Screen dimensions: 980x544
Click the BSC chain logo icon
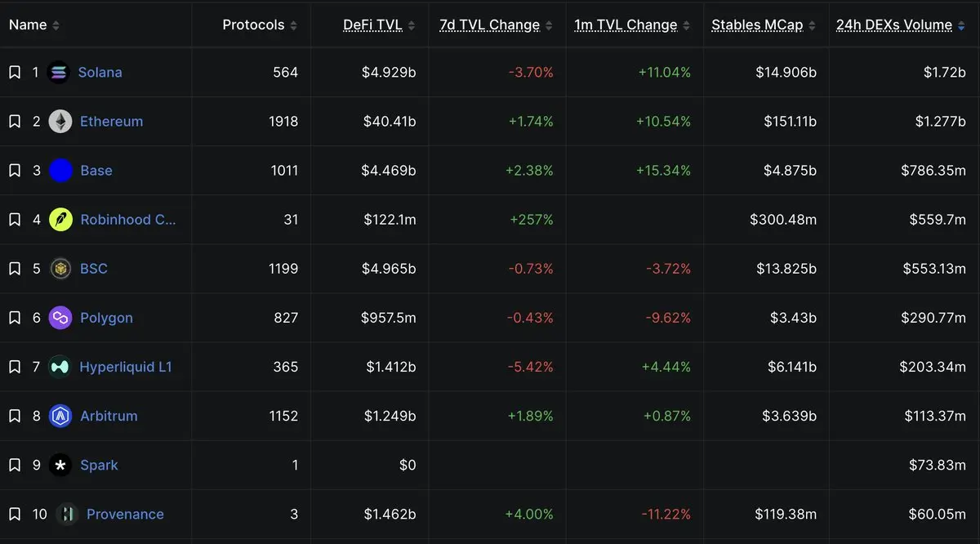click(60, 269)
